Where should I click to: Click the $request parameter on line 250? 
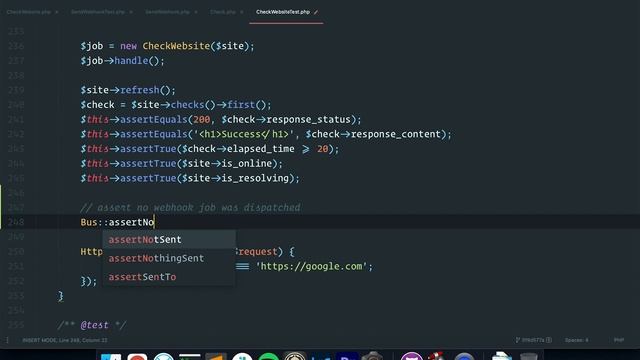pyautogui.click(x=256, y=252)
